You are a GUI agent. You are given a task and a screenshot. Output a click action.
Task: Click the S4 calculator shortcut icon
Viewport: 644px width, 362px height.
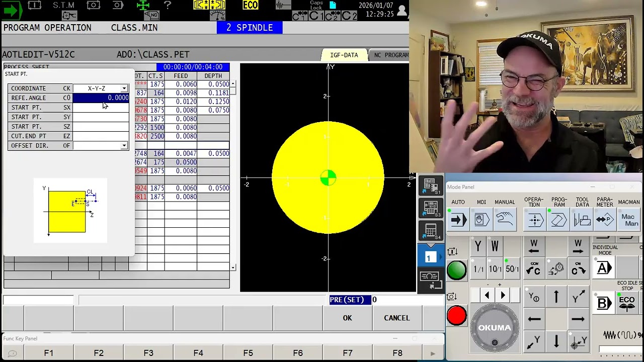coord(431,231)
